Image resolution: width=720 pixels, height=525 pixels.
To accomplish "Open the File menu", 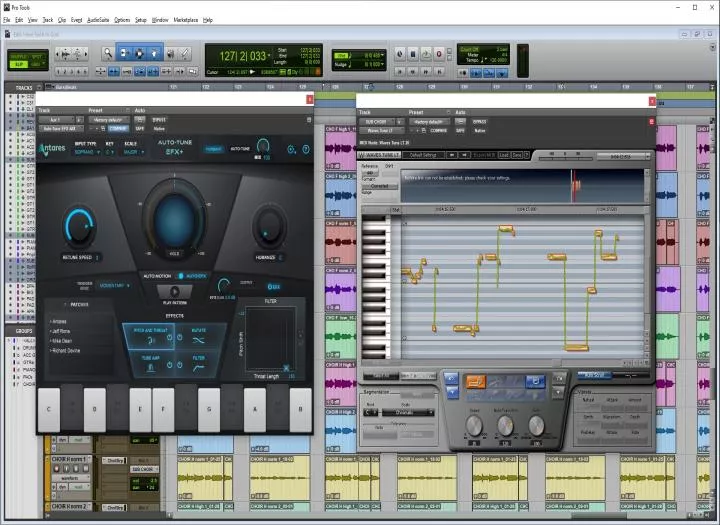I will (6, 20).
